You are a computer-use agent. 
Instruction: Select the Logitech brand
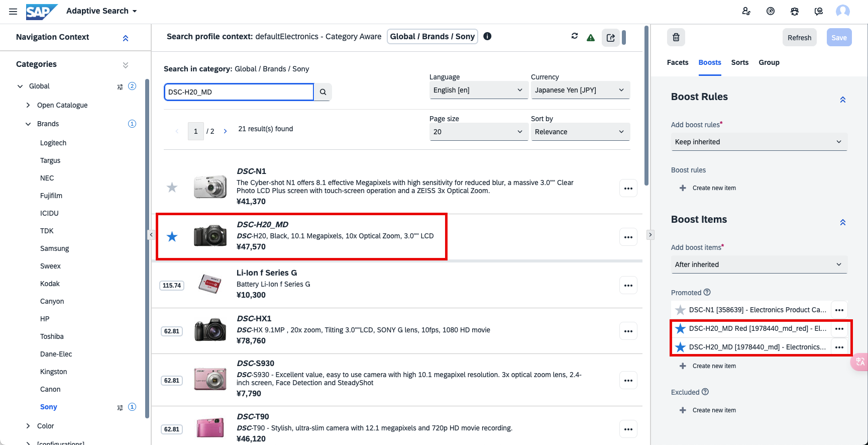tap(53, 143)
